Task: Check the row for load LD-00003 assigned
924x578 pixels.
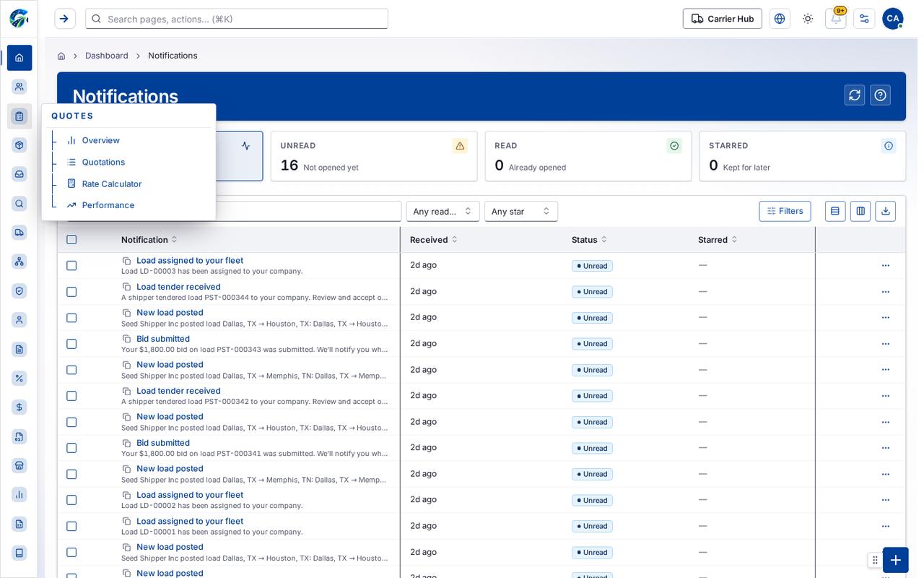Action: (71, 266)
